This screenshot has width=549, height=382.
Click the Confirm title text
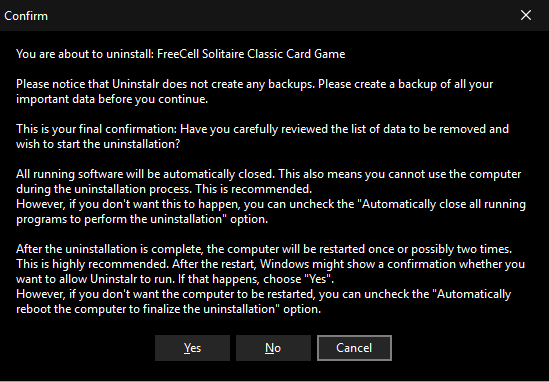[26, 16]
